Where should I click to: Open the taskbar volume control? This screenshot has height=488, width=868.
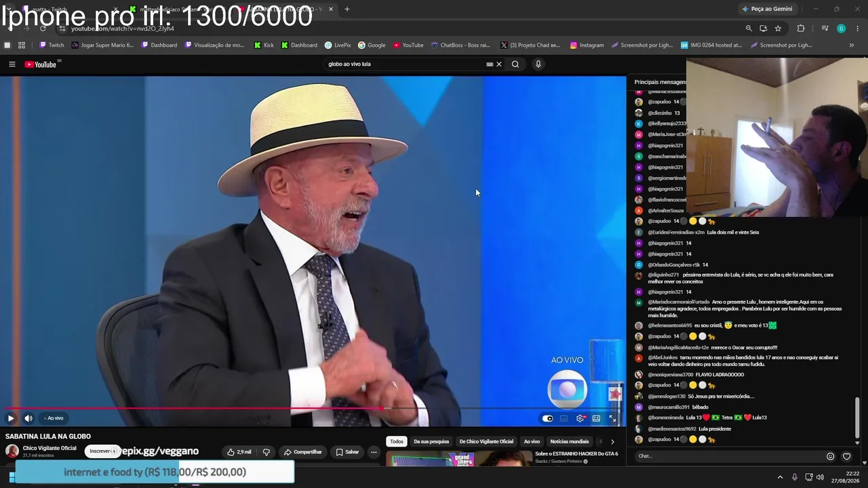click(x=820, y=477)
